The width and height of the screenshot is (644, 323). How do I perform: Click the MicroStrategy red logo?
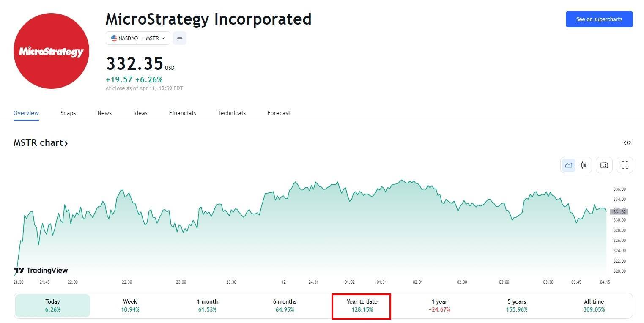(51, 51)
